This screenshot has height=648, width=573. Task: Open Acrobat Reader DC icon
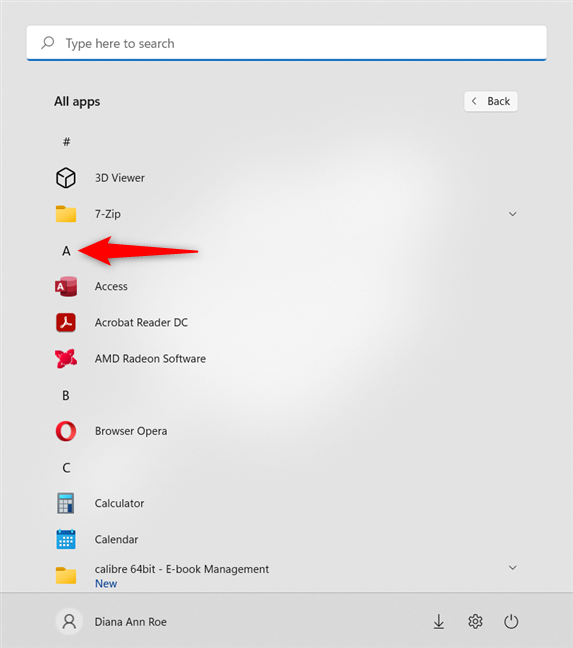[x=66, y=322]
